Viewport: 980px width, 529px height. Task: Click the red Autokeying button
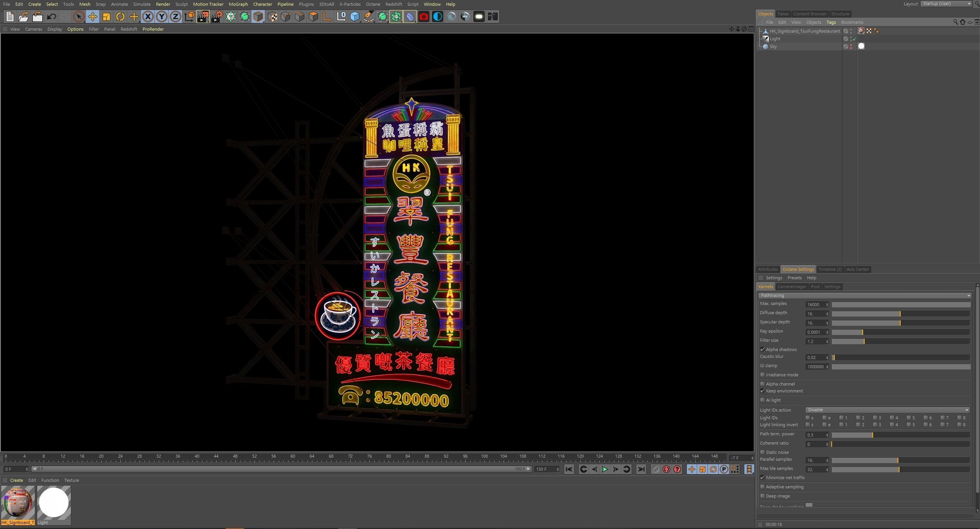666,469
